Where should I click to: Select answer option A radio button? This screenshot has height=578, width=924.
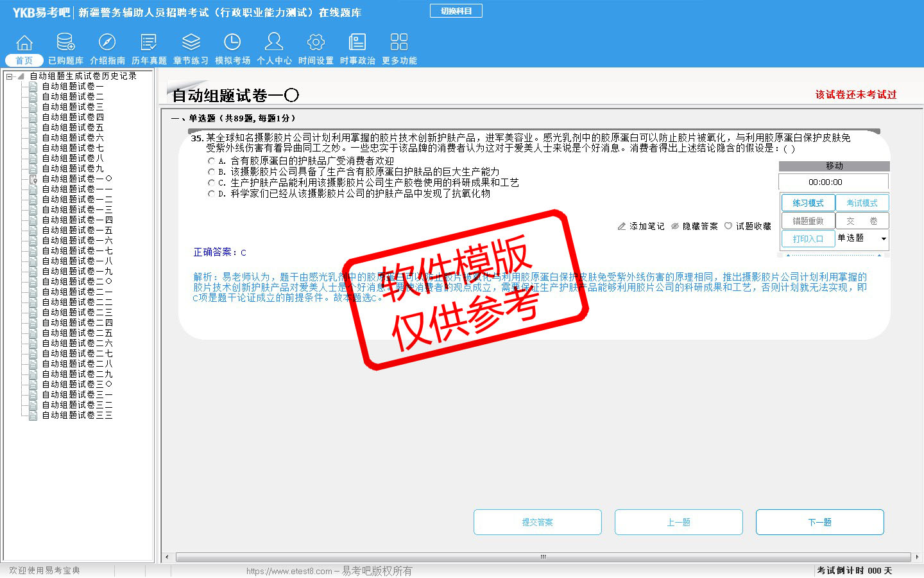(x=212, y=161)
